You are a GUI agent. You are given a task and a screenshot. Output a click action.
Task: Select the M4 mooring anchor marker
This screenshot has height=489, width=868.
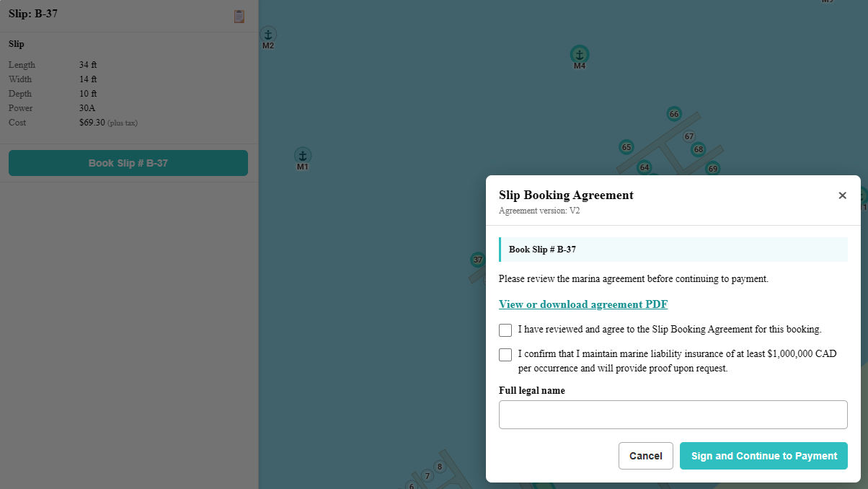coord(580,54)
